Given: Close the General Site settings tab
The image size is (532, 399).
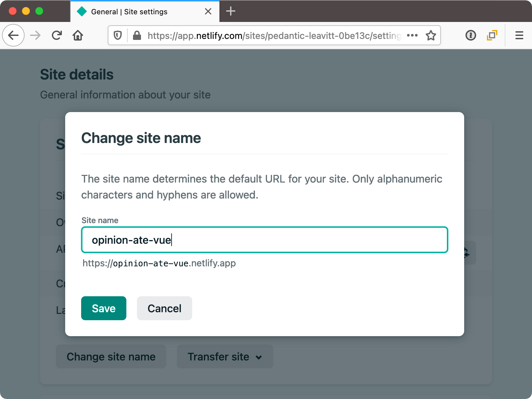Looking at the screenshot, I should 208,11.
